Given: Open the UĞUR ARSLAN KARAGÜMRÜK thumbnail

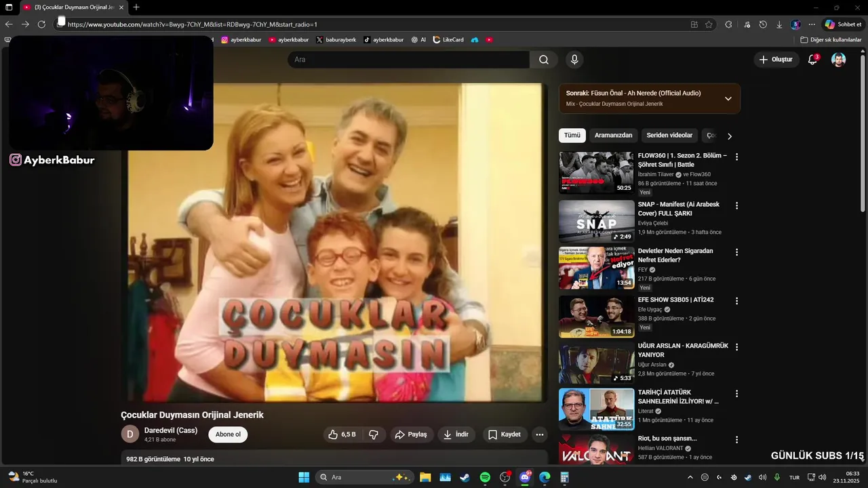Looking at the screenshot, I should (597, 363).
